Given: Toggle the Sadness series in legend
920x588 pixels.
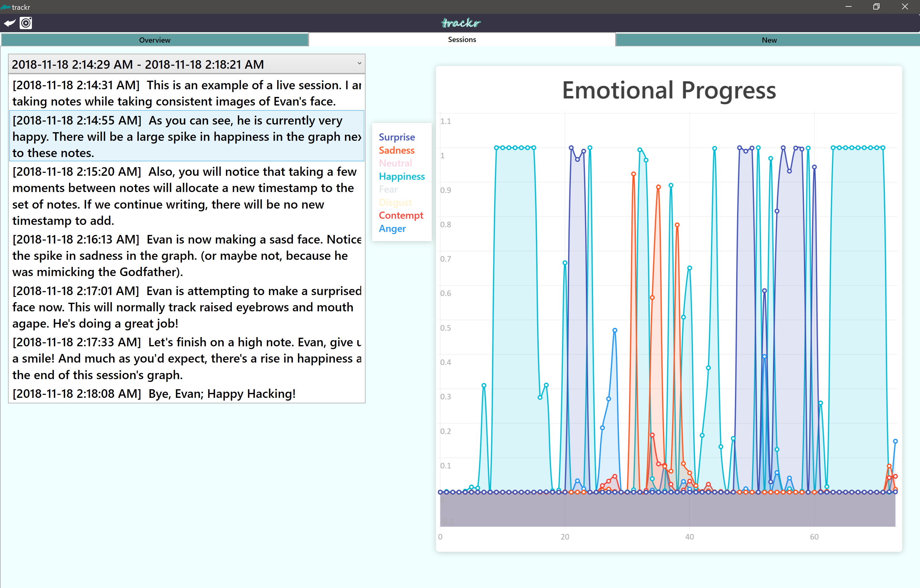Looking at the screenshot, I should click(396, 150).
